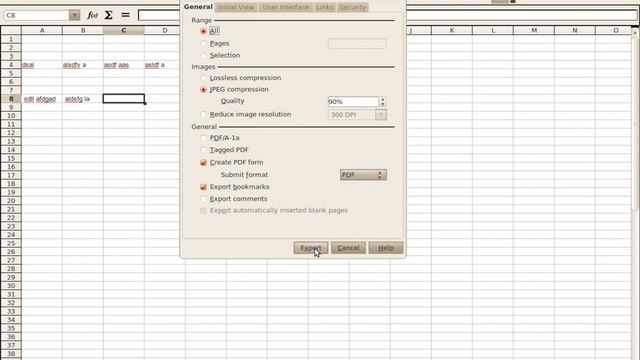Select column B header

pos(83,30)
